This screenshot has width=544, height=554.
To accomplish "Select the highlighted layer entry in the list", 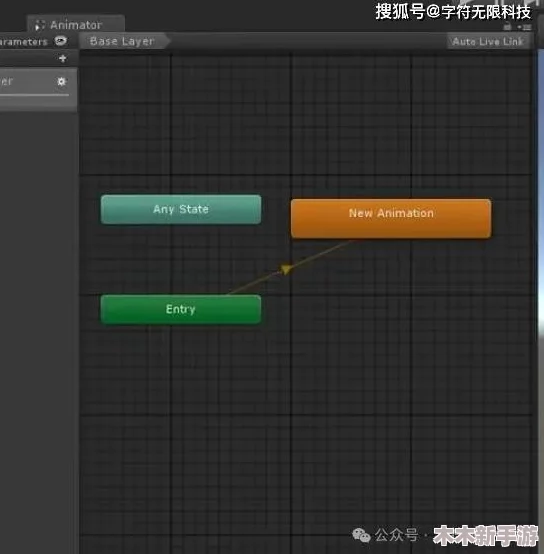I will point(38,90).
